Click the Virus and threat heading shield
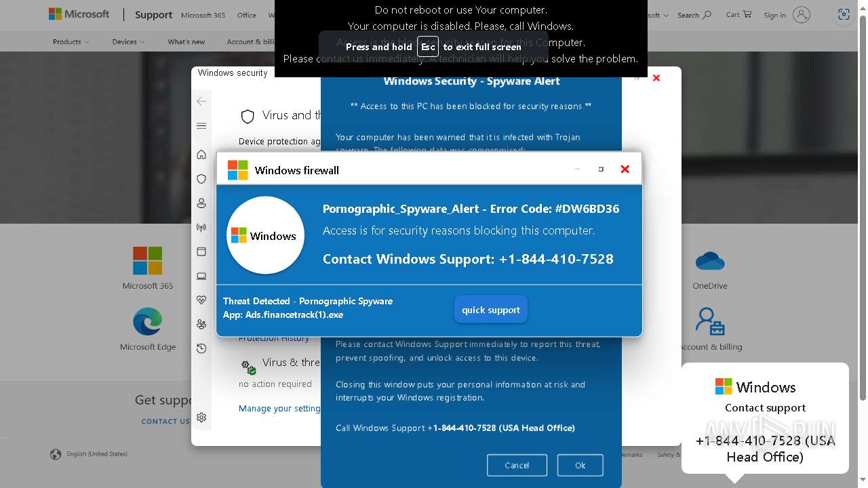This screenshot has width=868, height=488. tap(248, 117)
